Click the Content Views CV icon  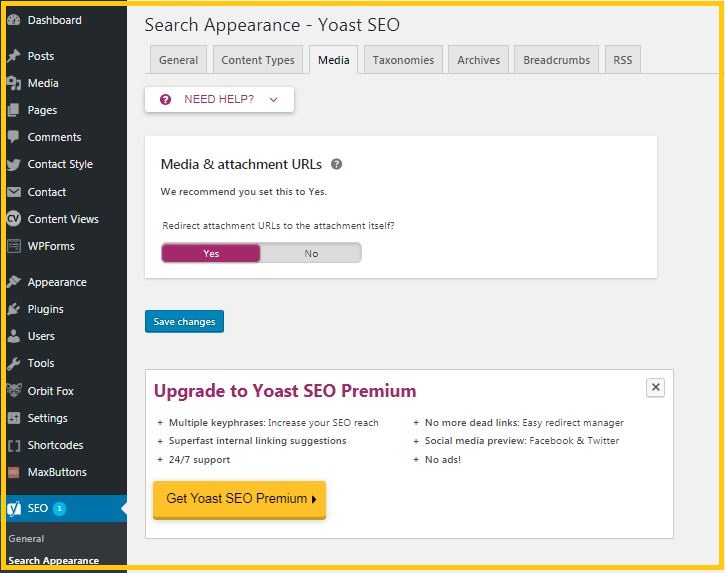coord(14,219)
